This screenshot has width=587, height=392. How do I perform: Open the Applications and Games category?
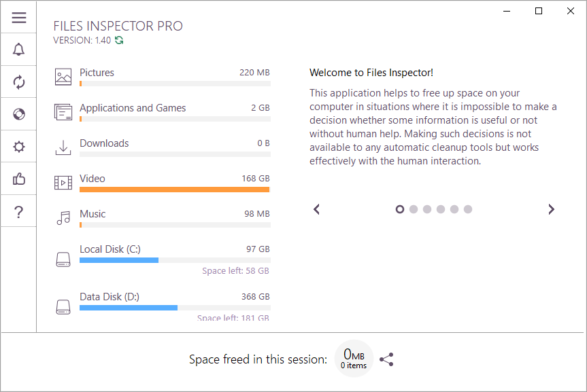coord(162,112)
